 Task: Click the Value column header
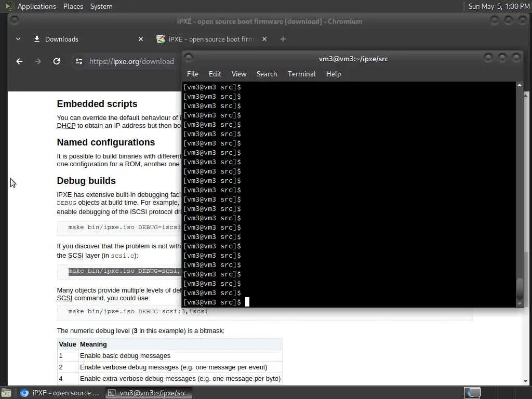click(68, 344)
